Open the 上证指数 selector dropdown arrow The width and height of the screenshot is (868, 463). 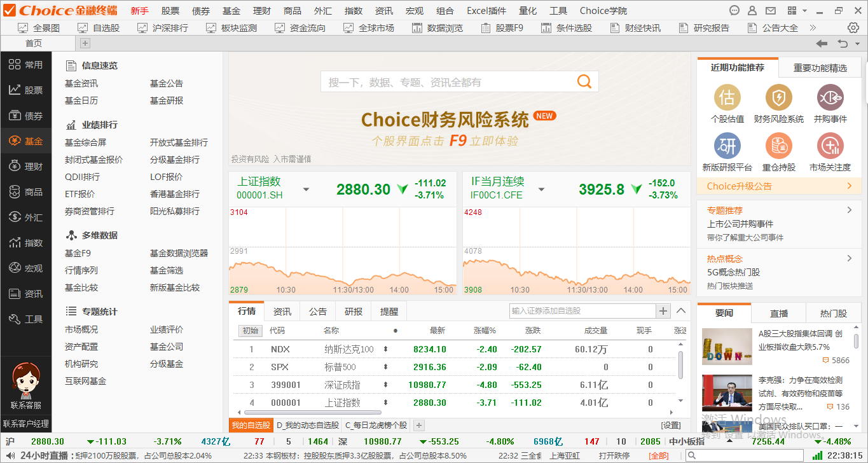[x=306, y=190]
